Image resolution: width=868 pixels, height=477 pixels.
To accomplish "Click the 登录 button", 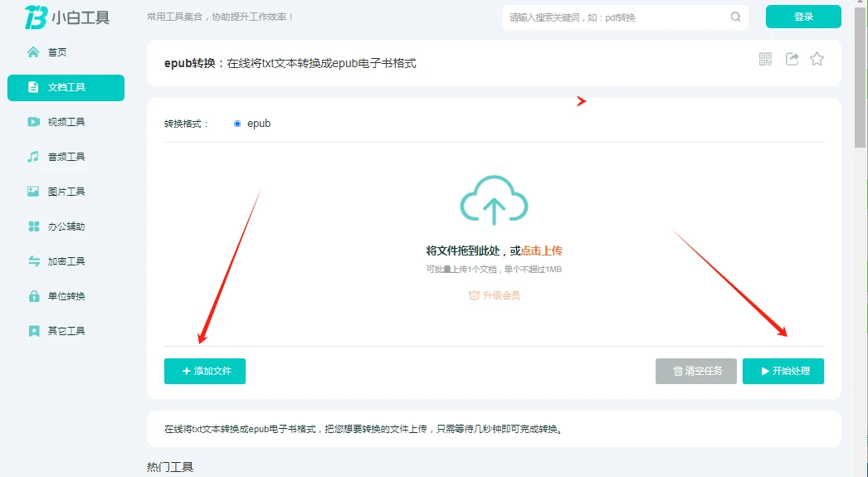I will (803, 17).
